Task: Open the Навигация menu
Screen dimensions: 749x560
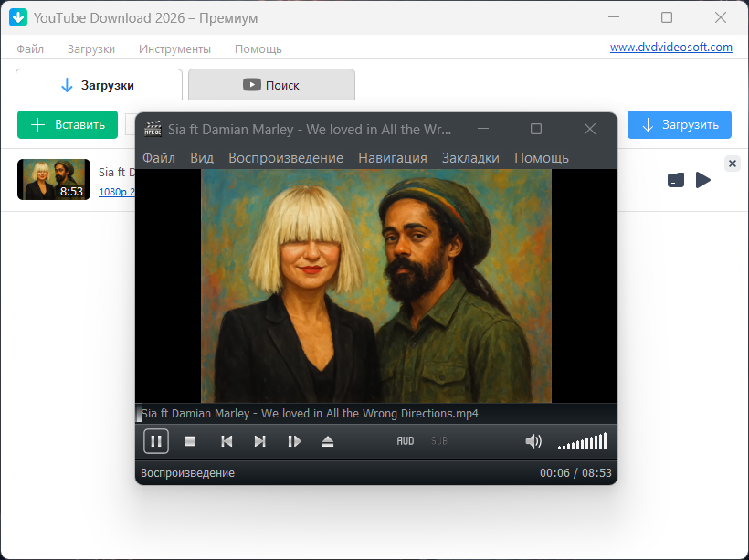Action: coord(393,158)
